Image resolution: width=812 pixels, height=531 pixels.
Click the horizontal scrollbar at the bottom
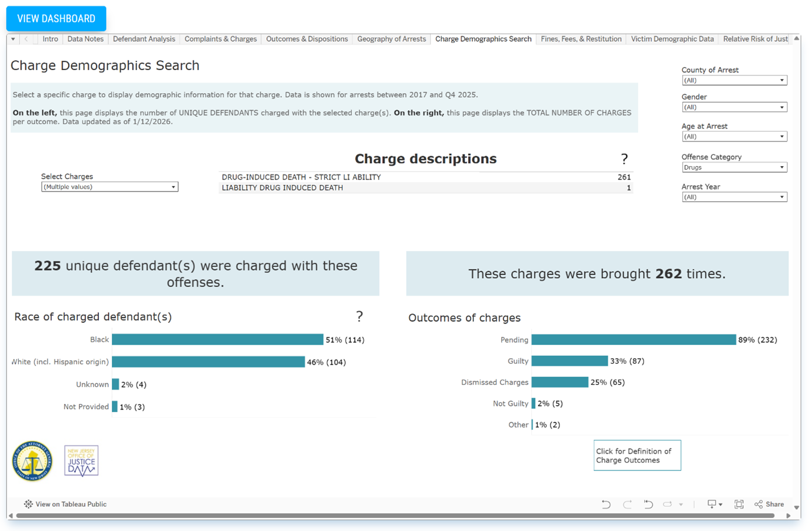(395, 516)
